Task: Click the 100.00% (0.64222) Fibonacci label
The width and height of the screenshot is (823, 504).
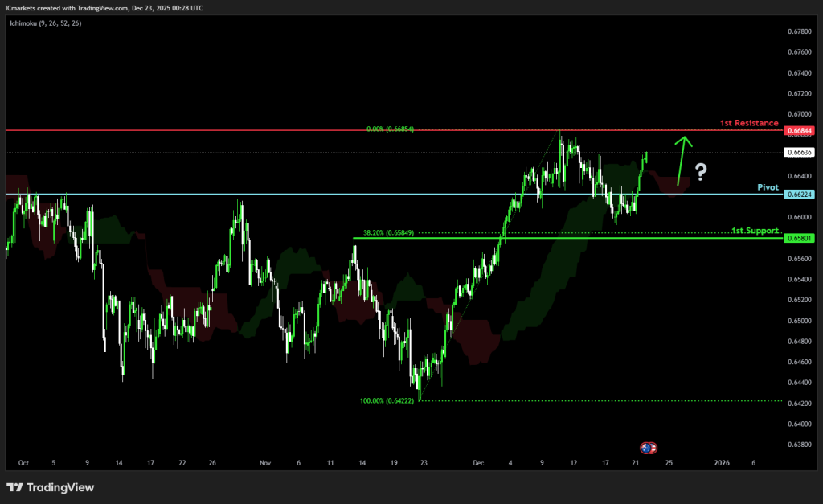Action: 387,400
